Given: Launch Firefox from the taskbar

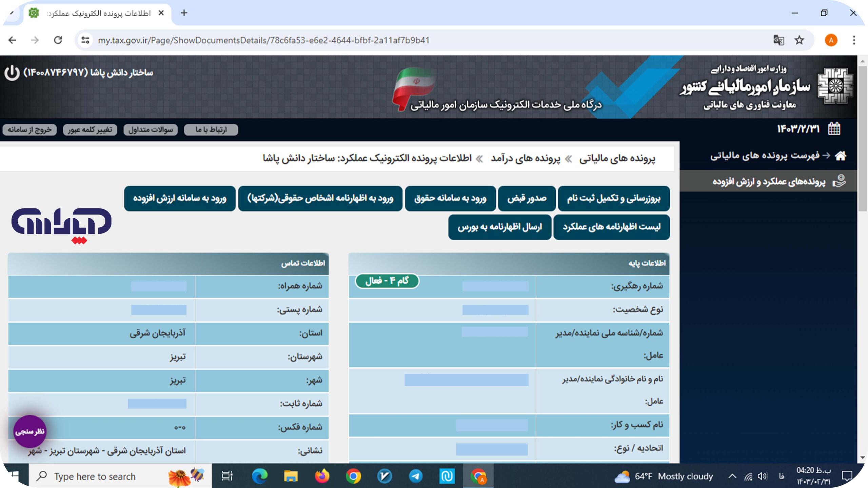Looking at the screenshot, I should 321,476.
